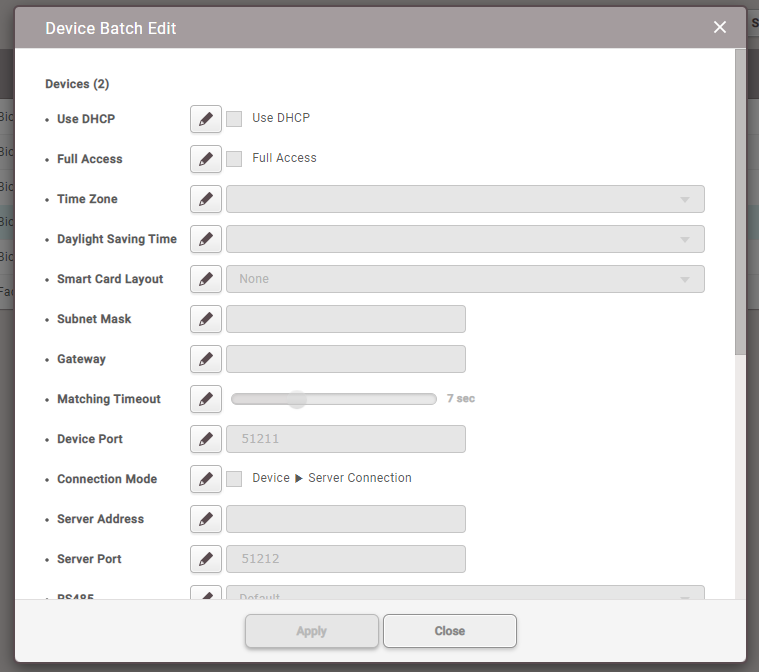Open Smart Card Layout dropdown showing None
The width and height of the screenshot is (759, 672).
point(465,279)
